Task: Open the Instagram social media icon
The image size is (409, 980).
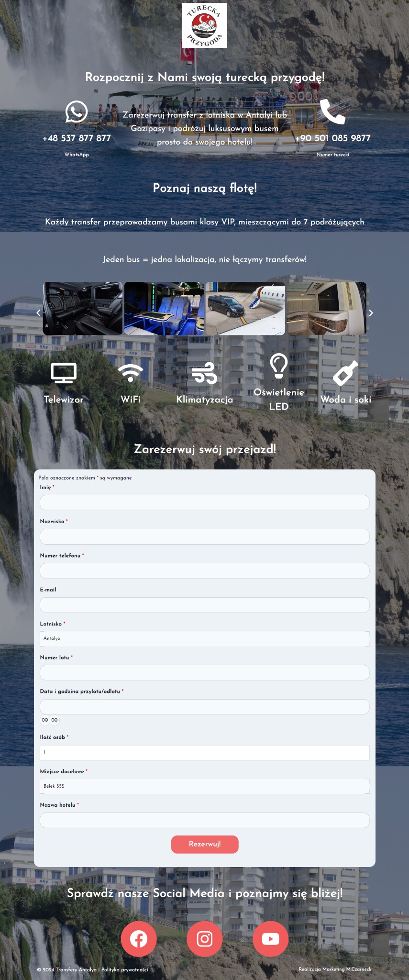Action: (205, 939)
